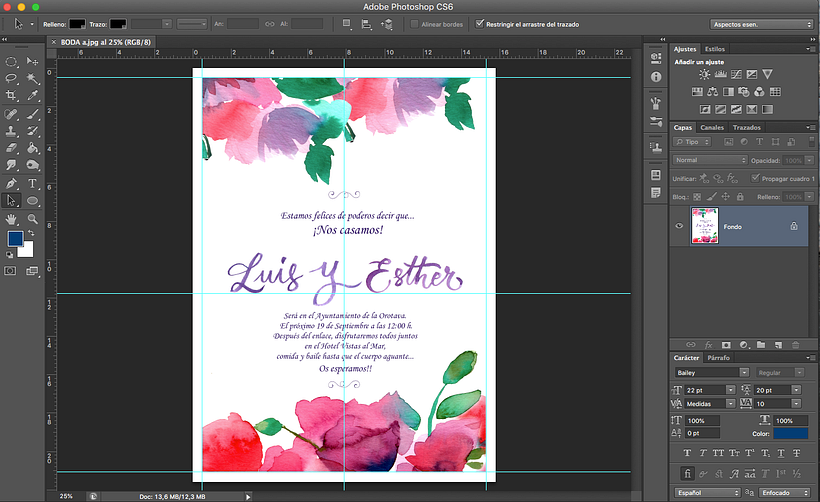Select the Hand tool

click(11, 219)
